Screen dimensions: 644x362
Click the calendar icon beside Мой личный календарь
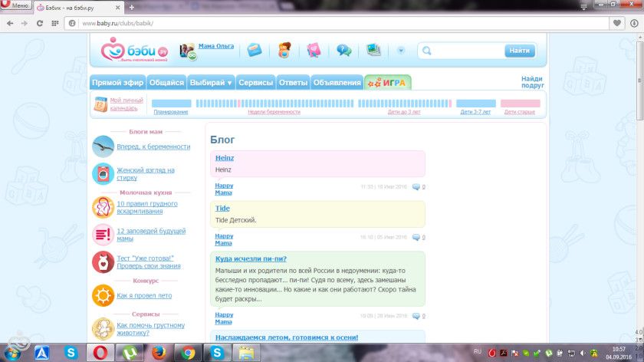coord(100,104)
